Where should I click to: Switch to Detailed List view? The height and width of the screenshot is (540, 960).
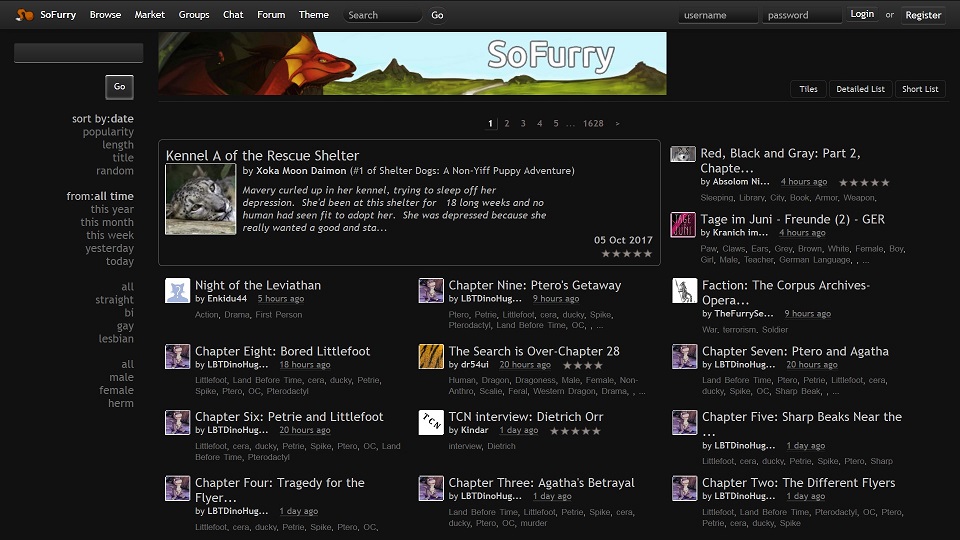(x=860, y=89)
